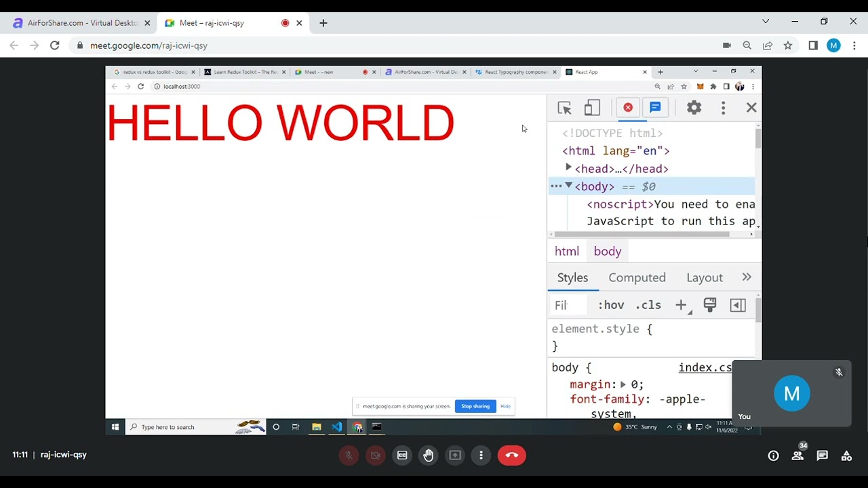
Task: Open the rendering emulations paintbrush icon
Action: pyautogui.click(x=710, y=305)
